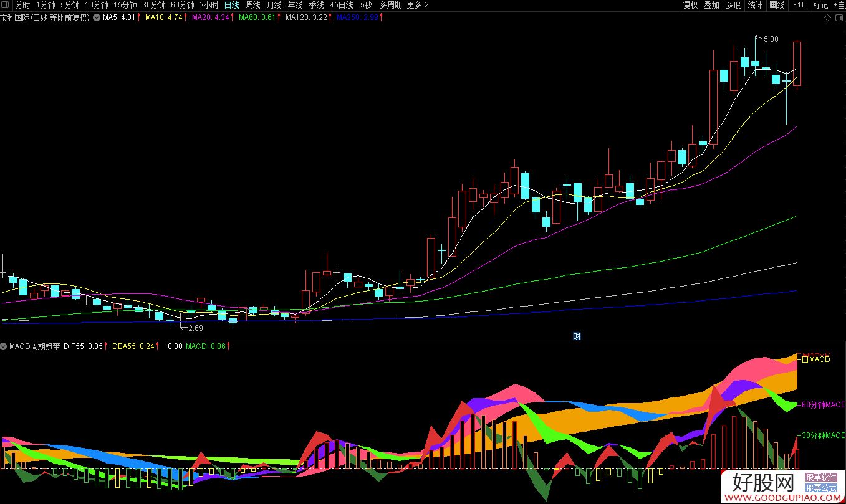The width and height of the screenshot is (846, 504).
Task: Click the 复权 adjustment button
Action: (x=690, y=5)
